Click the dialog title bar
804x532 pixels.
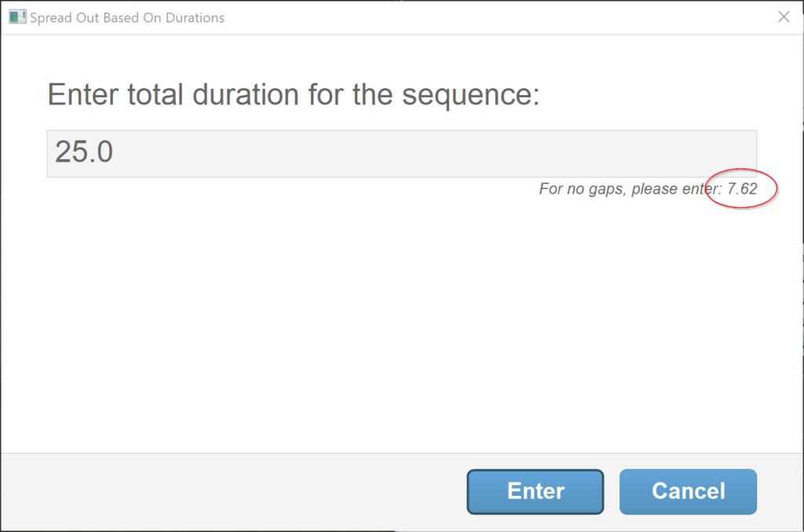coord(393,16)
